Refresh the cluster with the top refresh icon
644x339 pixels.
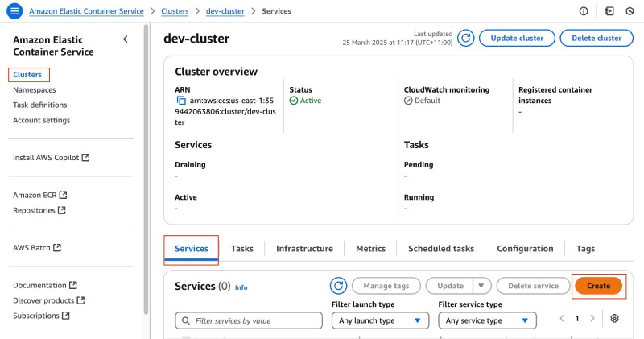tap(466, 38)
